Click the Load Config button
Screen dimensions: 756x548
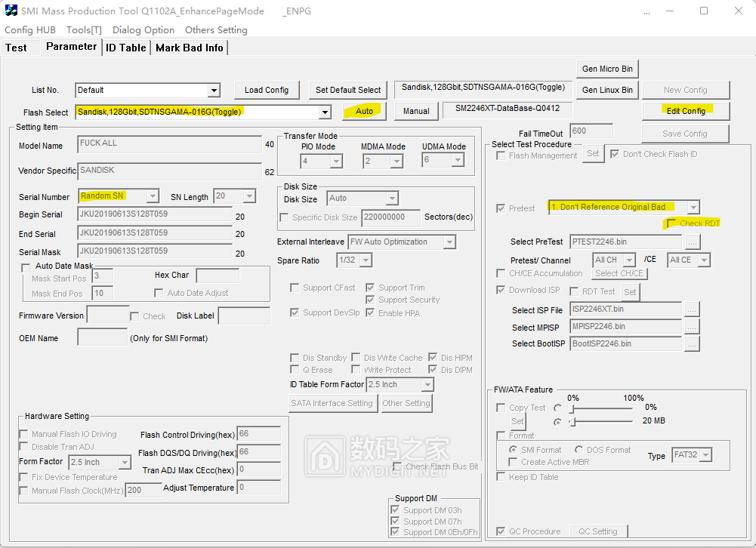coord(267,90)
